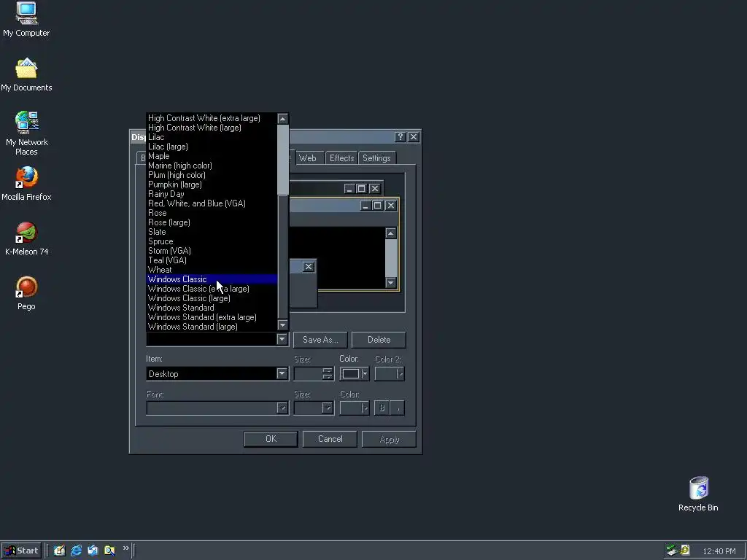Image resolution: width=747 pixels, height=560 pixels.
Task: Choose Red, White, and Blue (VGA)
Action: 212,203
